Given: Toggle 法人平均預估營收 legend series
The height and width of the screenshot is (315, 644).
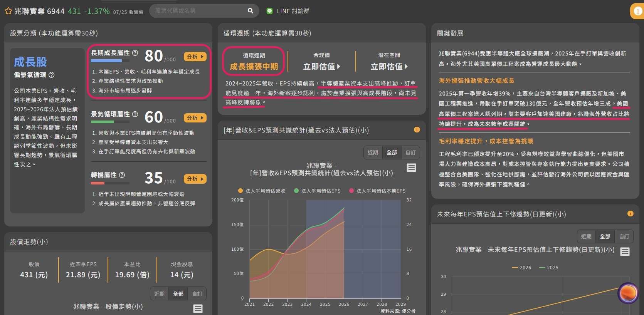Looking at the screenshot, I should click(x=262, y=191).
